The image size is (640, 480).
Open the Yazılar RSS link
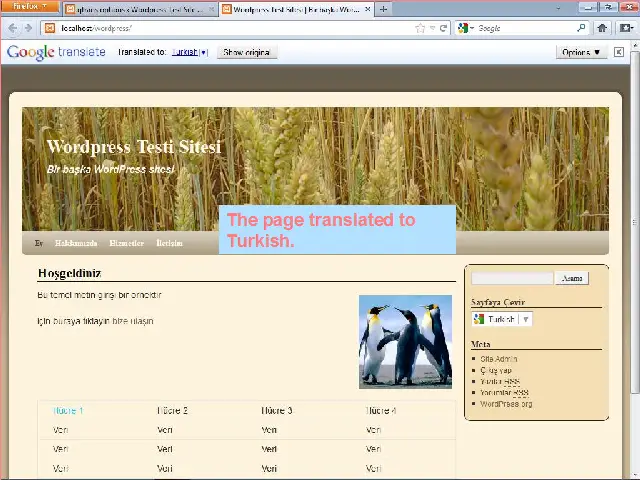pyautogui.click(x=500, y=382)
